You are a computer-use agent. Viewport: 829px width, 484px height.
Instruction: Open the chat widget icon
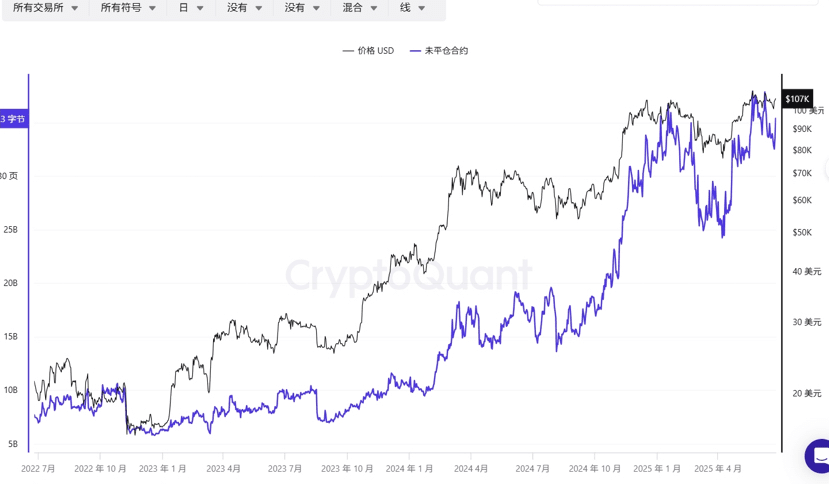coord(818,456)
